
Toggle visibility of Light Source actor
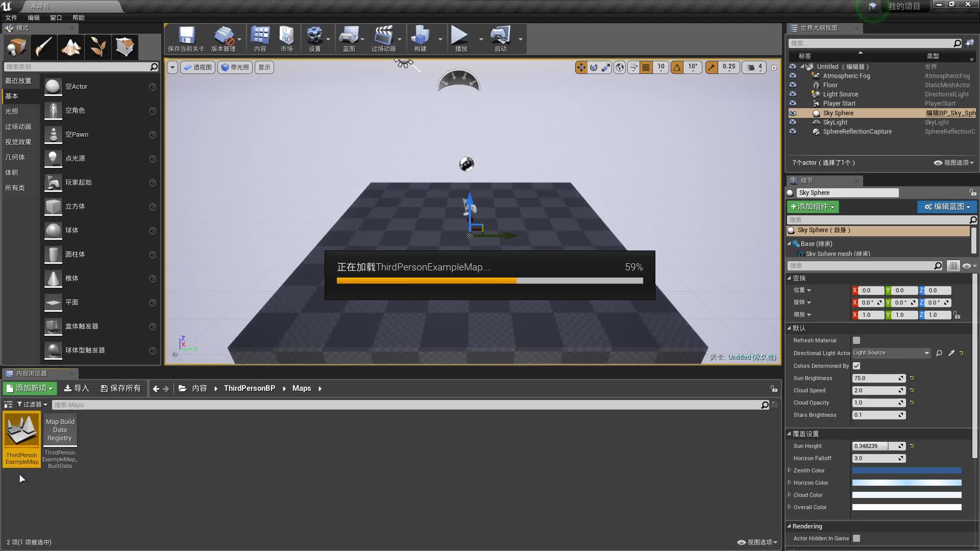tap(792, 94)
